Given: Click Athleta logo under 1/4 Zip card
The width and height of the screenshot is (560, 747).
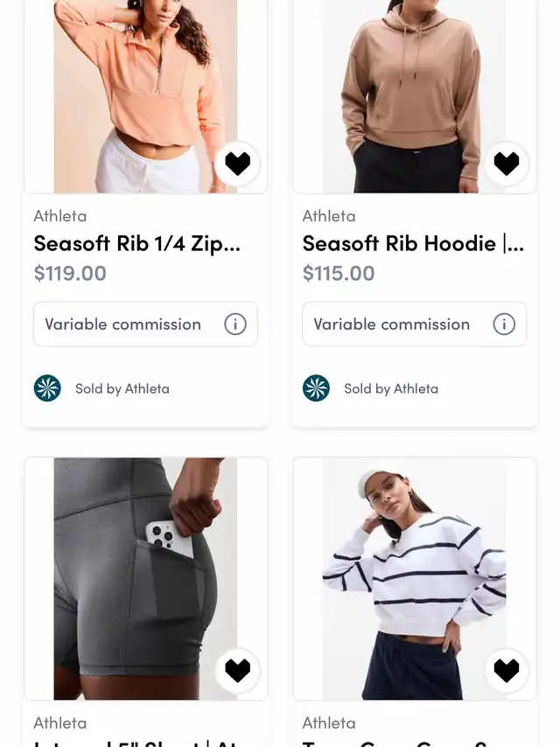Looking at the screenshot, I should 47,388.
